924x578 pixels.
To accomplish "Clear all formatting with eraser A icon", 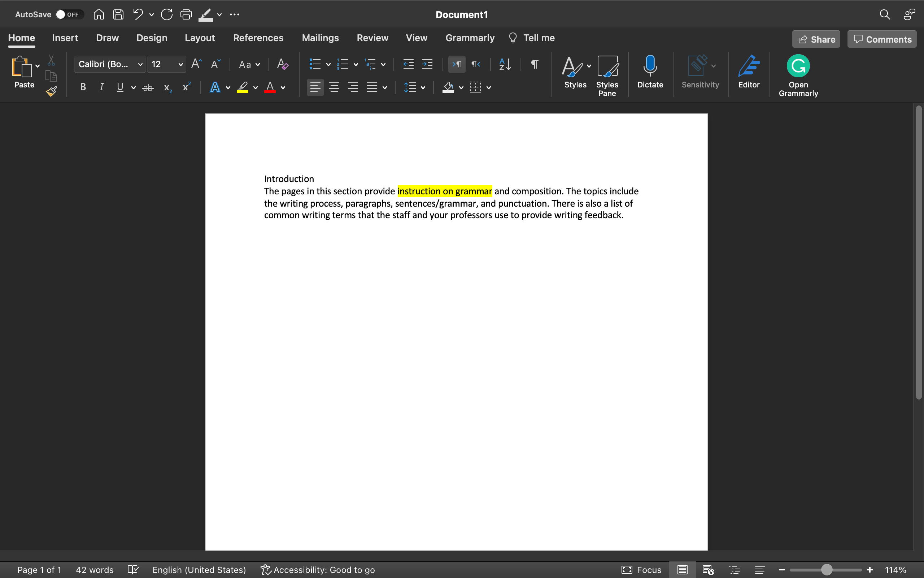I will coord(283,64).
